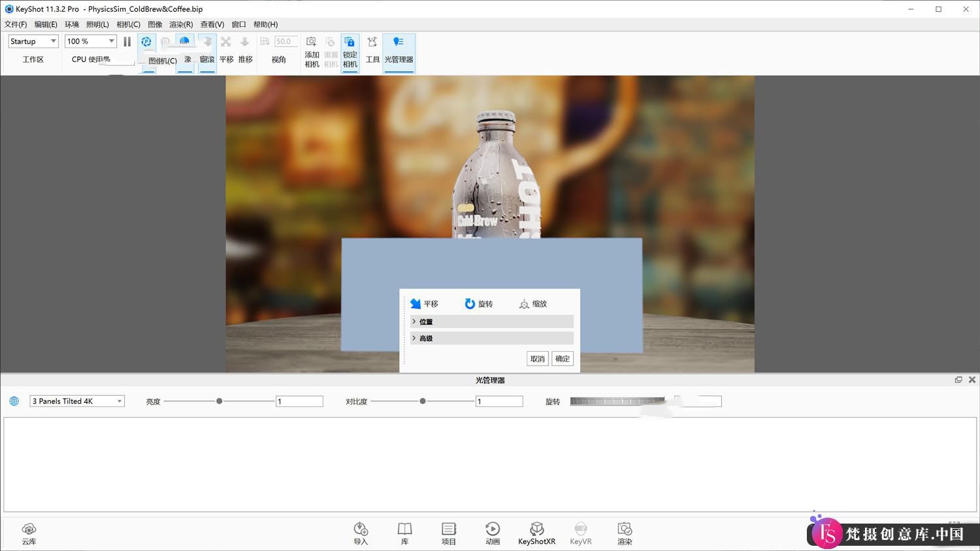Toggle performance mode icon in toolbar
Image resolution: width=980 pixels, height=551 pixels.
(146, 41)
